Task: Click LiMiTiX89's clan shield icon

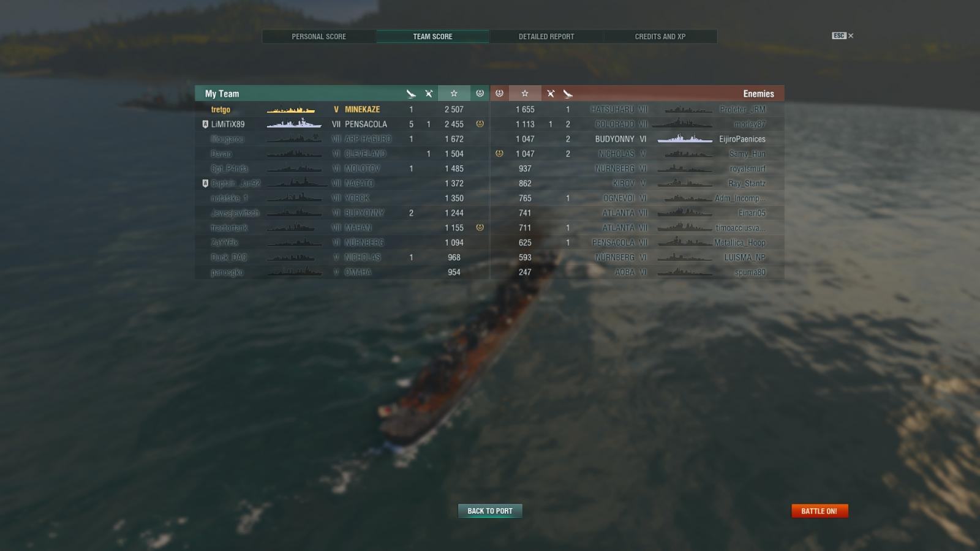Action: [205, 124]
